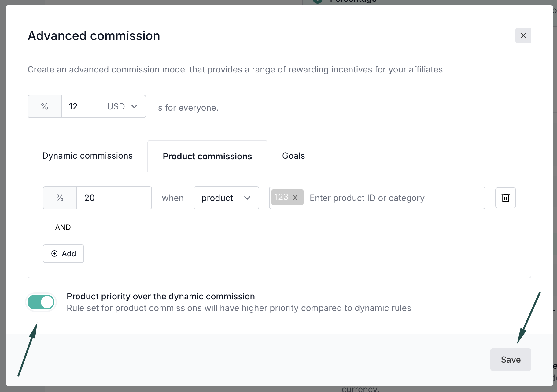The image size is (557, 392).
Task: Toggle product priority over dynamic commission
Action: coord(41,302)
